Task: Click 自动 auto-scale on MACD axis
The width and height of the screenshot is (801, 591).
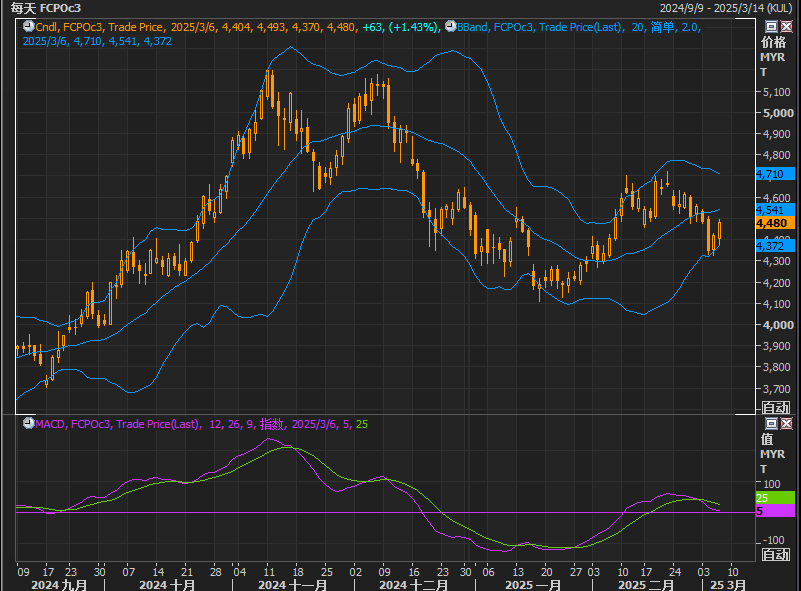Action: coord(775,553)
